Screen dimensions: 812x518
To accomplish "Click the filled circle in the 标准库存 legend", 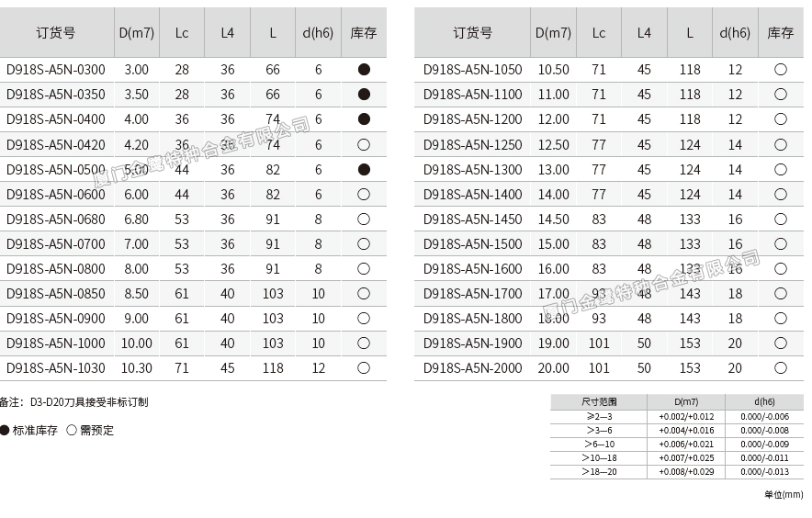I will 5,430.
